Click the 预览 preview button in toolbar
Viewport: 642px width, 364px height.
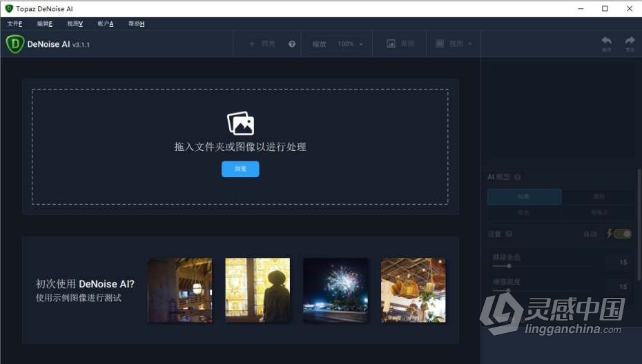click(x=262, y=44)
